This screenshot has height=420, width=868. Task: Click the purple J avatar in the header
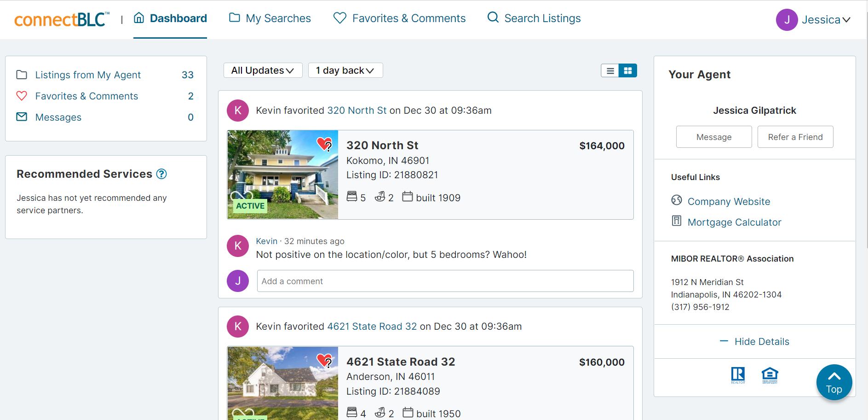coord(787,20)
